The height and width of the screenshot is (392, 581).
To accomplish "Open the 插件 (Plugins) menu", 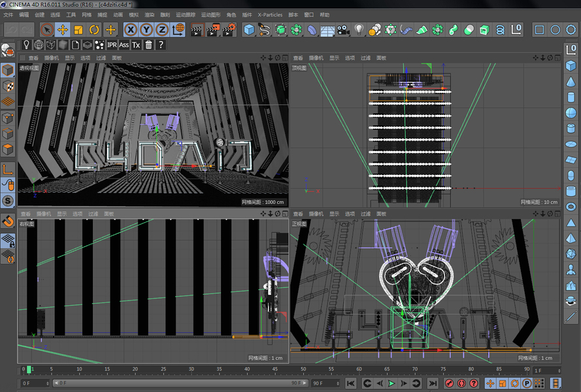I will pyautogui.click(x=247, y=15).
